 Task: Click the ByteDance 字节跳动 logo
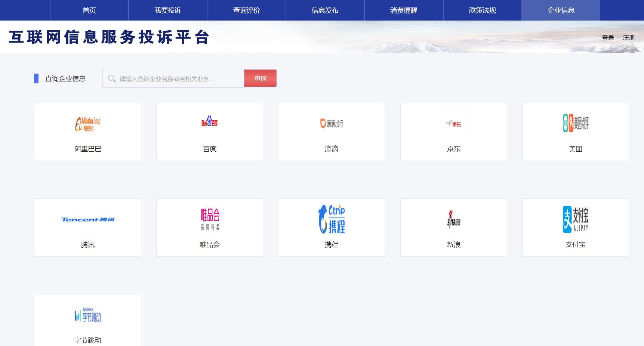point(87,315)
